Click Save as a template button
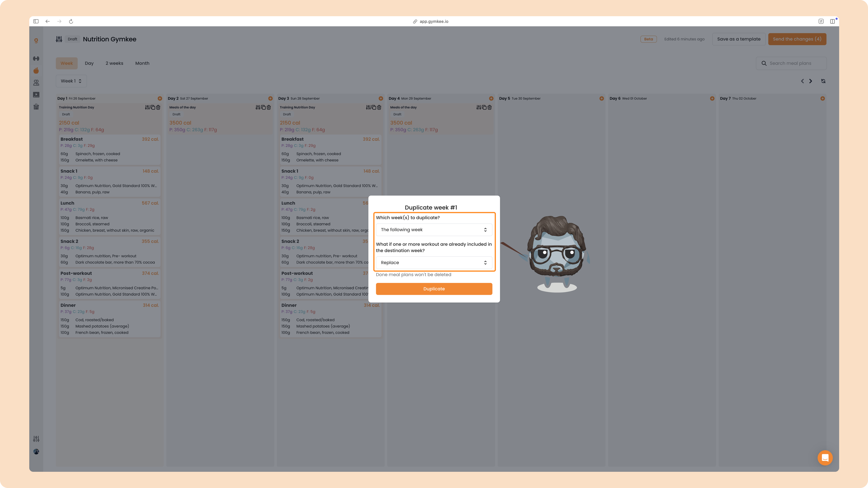Image resolution: width=868 pixels, height=488 pixels. click(739, 39)
